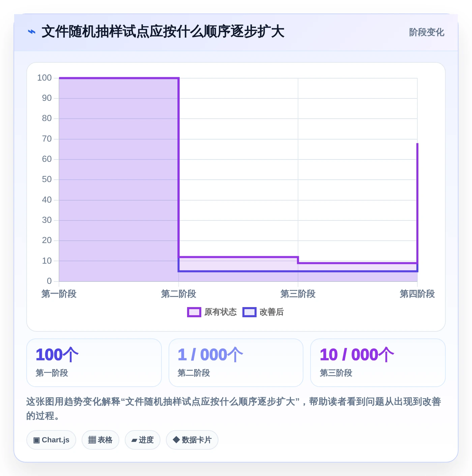Open the 1 / 000个 第二阶段 data card

(x=236, y=363)
